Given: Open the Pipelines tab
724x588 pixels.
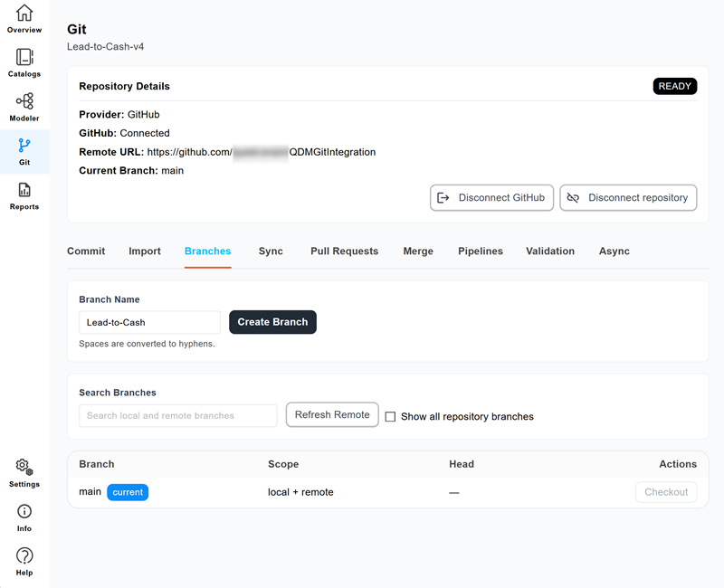Looking at the screenshot, I should point(481,251).
